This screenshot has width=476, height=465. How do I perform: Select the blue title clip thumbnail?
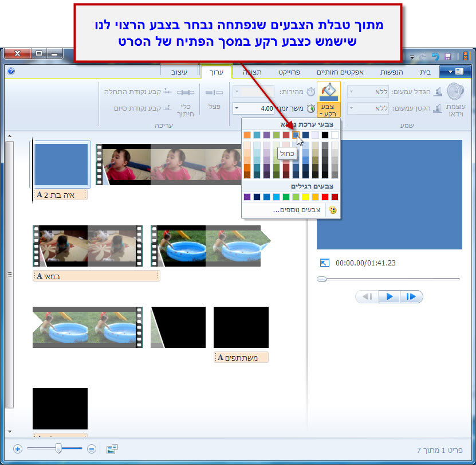[x=61, y=165]
